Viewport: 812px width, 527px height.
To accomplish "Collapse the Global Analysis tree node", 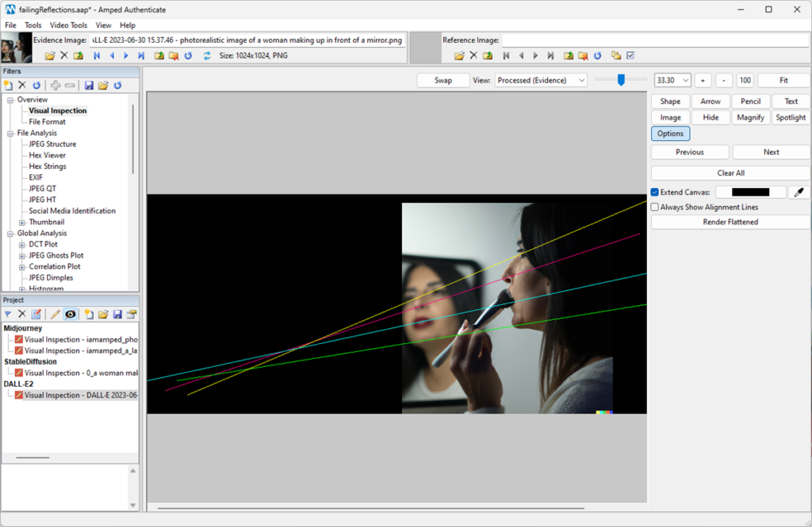I will [10, 234].
